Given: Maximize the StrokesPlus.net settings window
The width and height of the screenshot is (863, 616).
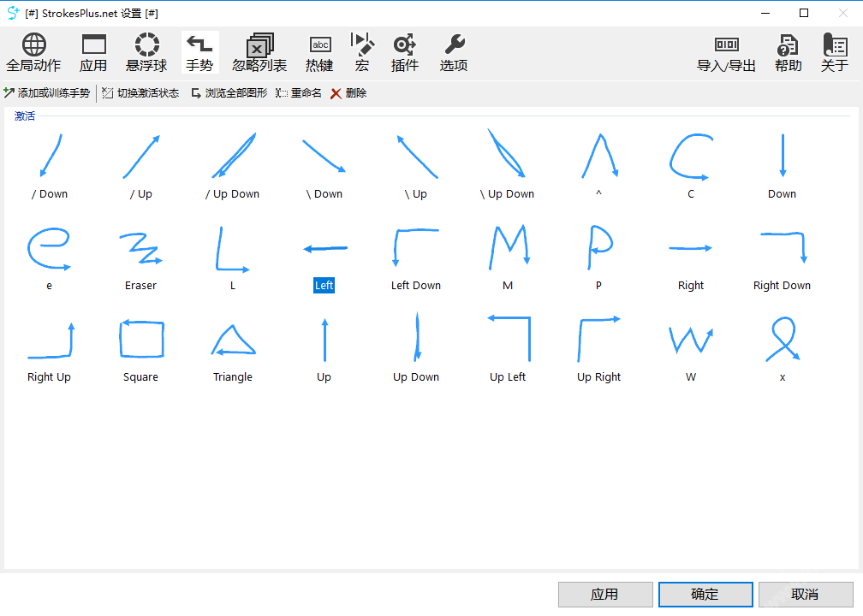Looking at the screenshot, I should (x=804, y=13).
